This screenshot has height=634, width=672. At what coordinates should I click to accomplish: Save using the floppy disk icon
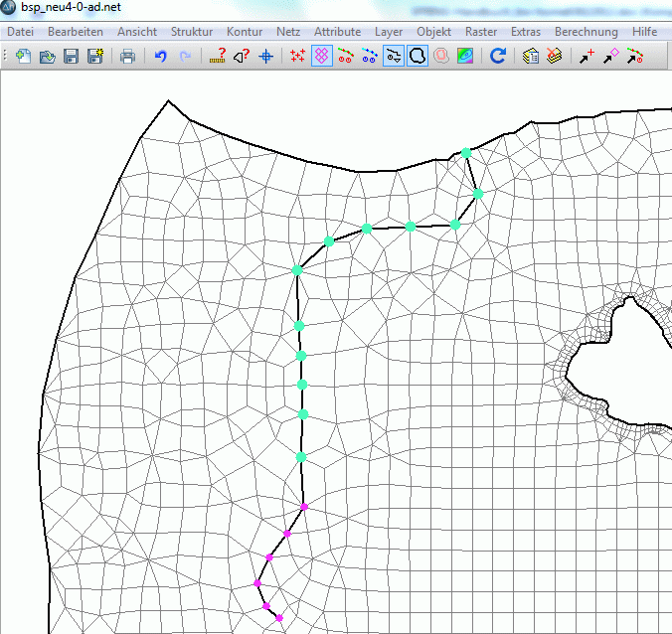pyautogui.click(x=72, y=56)
